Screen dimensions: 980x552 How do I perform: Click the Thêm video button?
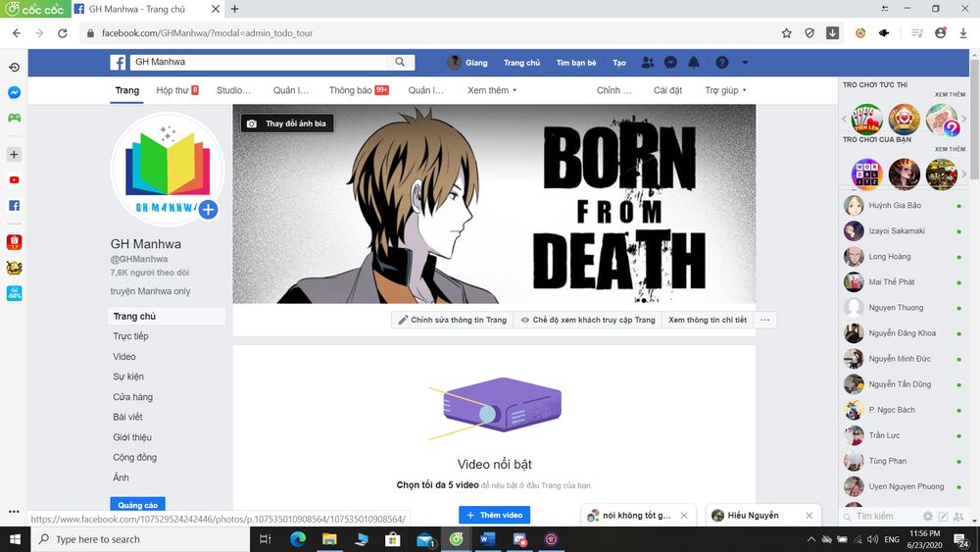(x=494, y=515)
